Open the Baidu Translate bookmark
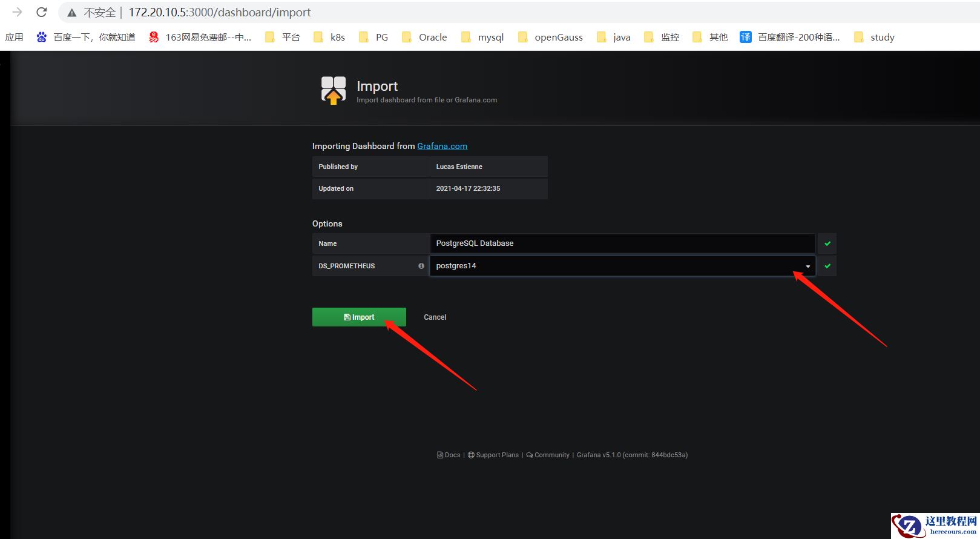Screen dimensions: 980x539 (x=790, y=38)
